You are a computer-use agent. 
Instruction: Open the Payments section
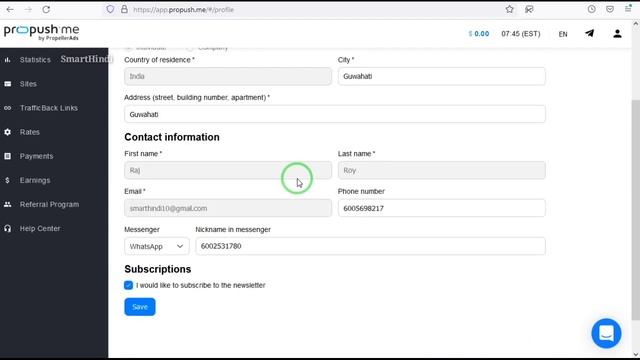[36, 156]
